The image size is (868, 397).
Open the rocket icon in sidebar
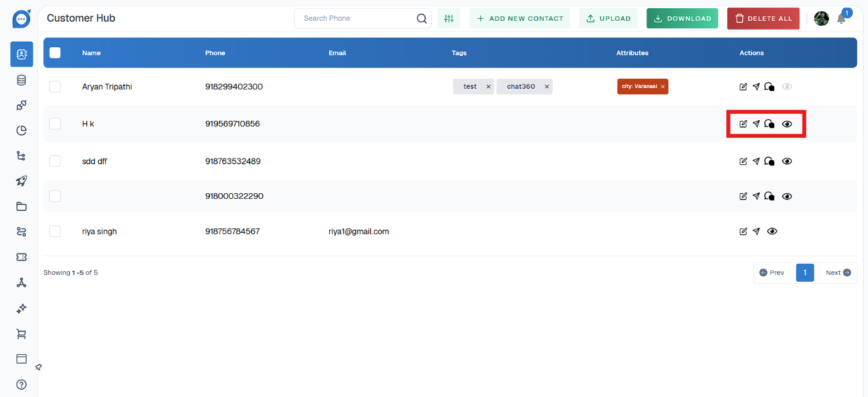coord(21,181)
